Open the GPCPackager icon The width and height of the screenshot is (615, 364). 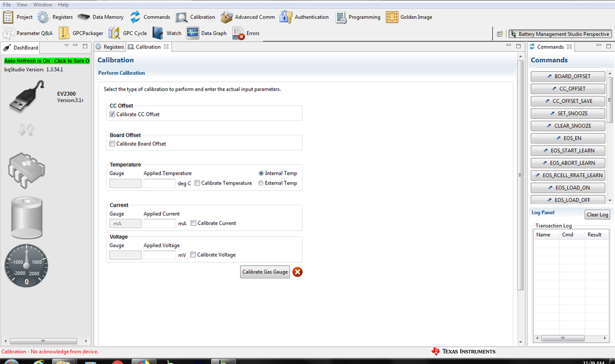[x=64, y=33]
